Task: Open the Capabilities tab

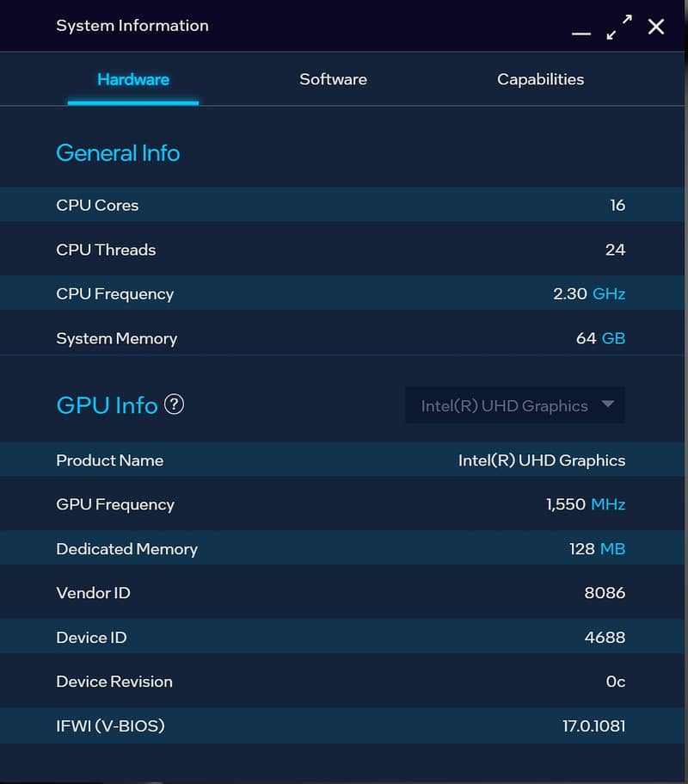Action: point(540,79)
